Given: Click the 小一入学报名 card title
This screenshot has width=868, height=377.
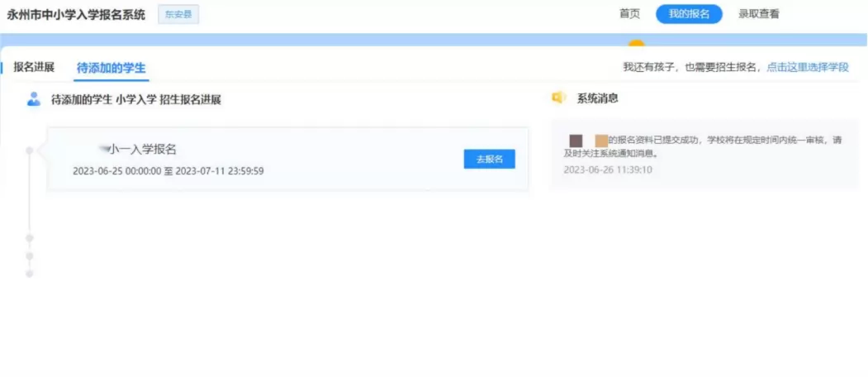Looking at the screenshot, I should (x=142, y=149).
